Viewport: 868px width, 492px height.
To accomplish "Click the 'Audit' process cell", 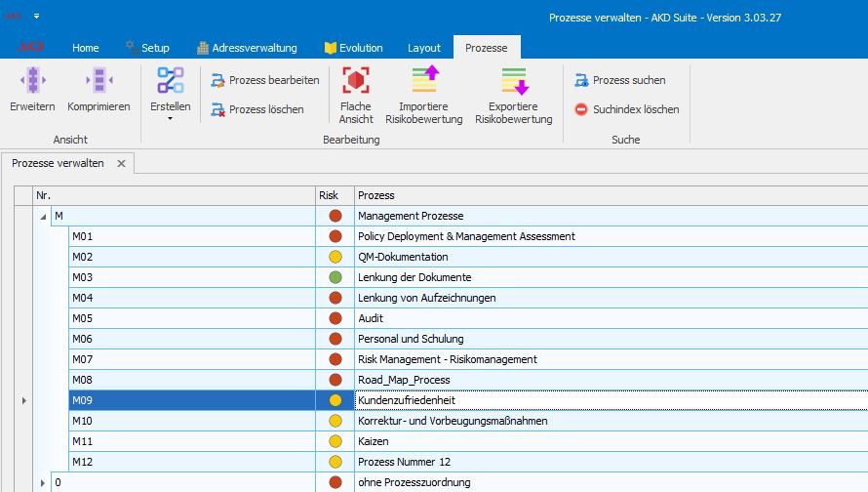I will (x=612, y=318).
